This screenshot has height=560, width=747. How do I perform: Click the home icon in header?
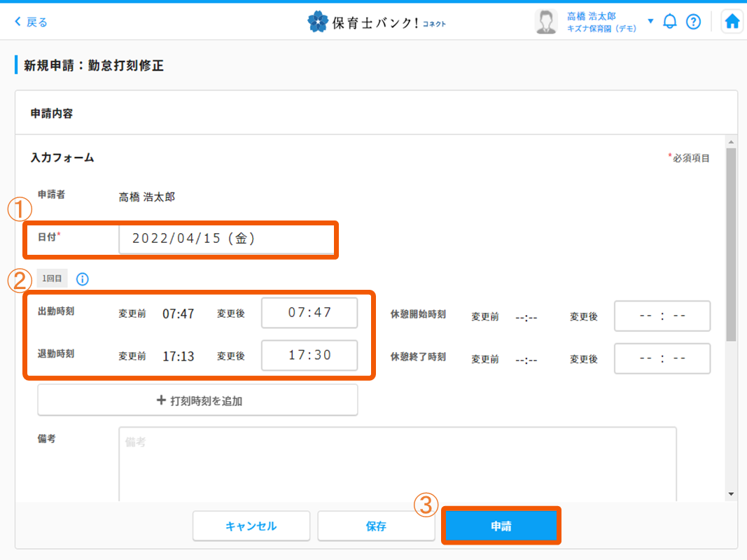(732, 22)
